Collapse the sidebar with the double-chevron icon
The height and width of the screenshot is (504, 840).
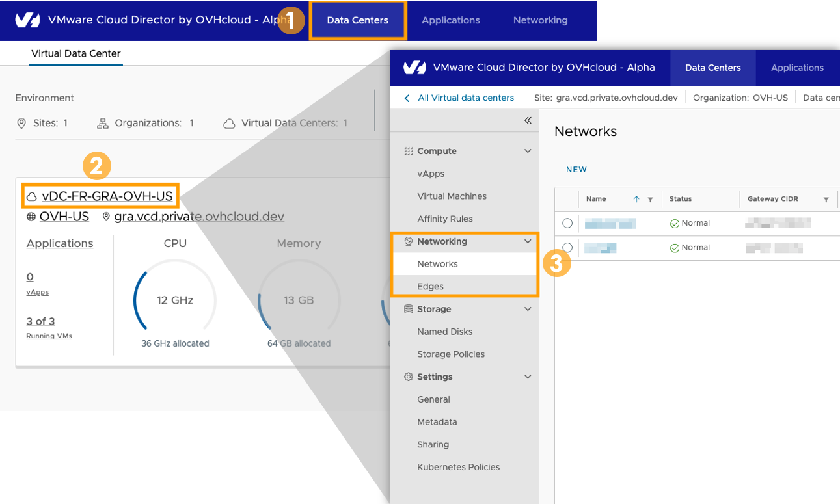(x=528, y=120)
